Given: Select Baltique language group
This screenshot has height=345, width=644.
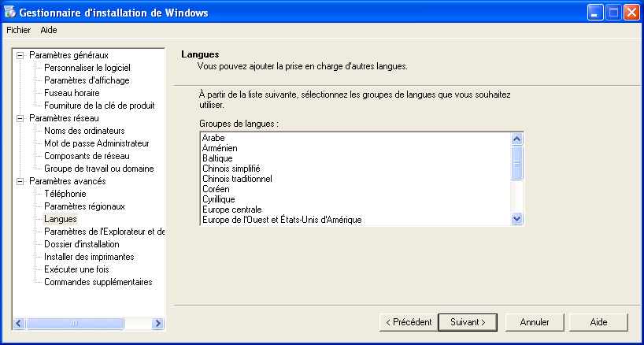Looking at the screenshot, I should click(x=356, y=158).
